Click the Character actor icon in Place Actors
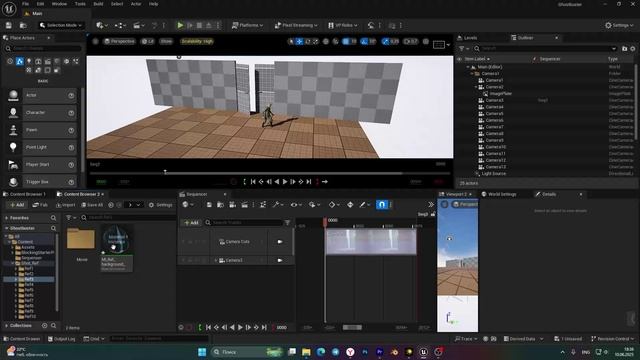 click(x=13, y=112)
